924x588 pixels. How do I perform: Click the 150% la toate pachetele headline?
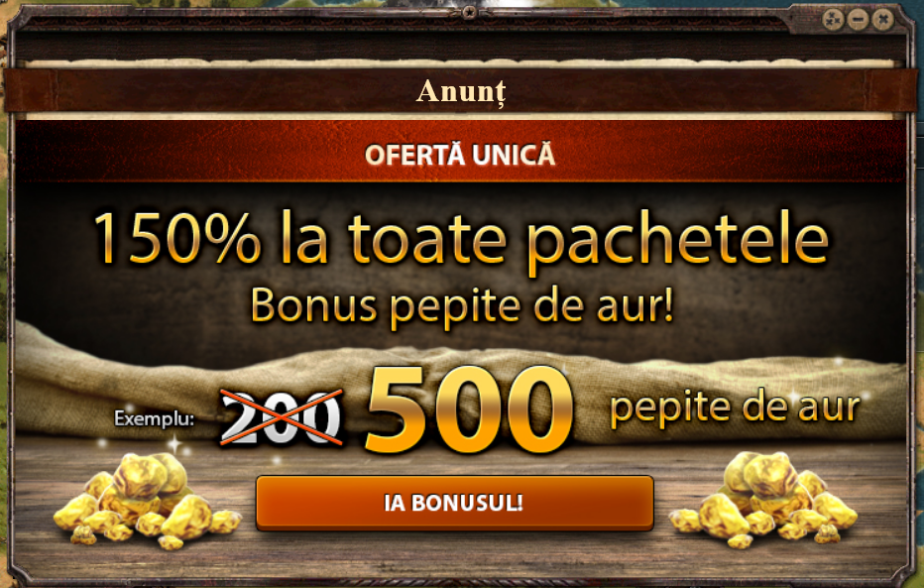(x=461, y=239)
